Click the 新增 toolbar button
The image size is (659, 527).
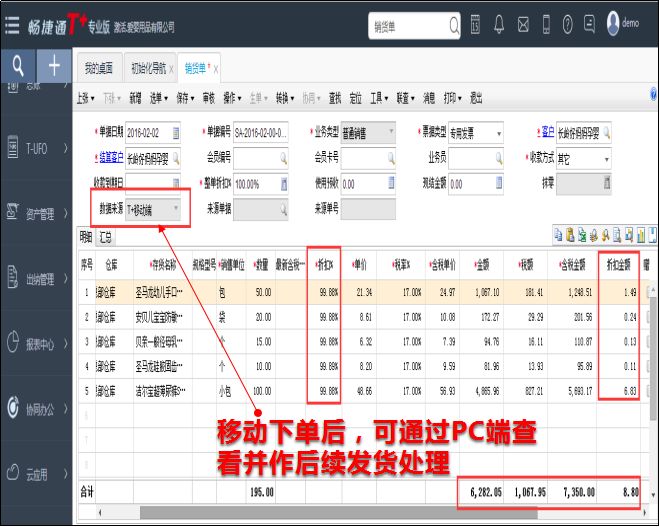pyautogui.click(x=135, y=98)
